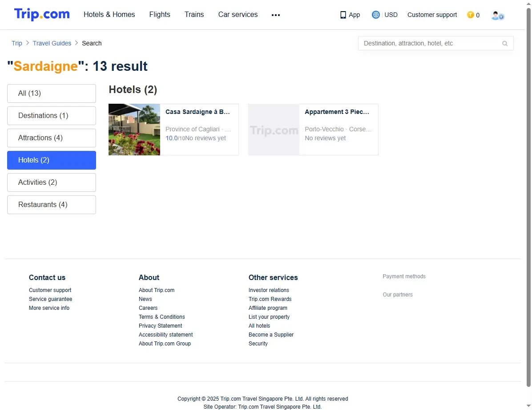Open List your property link
The height and width of the screenshot is (410, 532).
[269, 317]
